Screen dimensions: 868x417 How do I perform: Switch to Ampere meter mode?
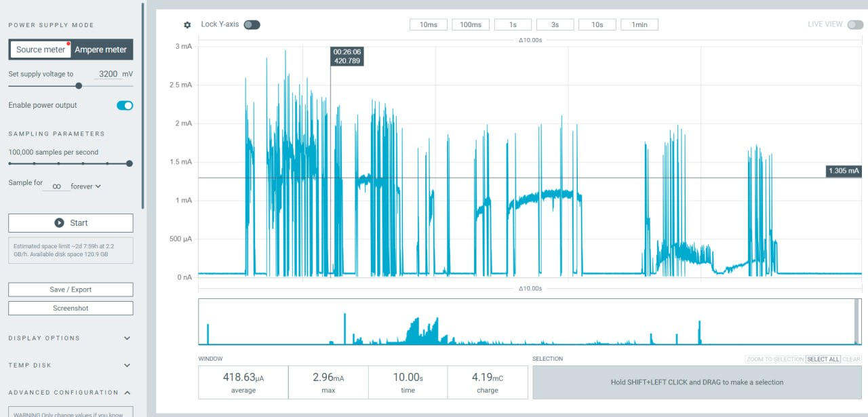(102, 49)
